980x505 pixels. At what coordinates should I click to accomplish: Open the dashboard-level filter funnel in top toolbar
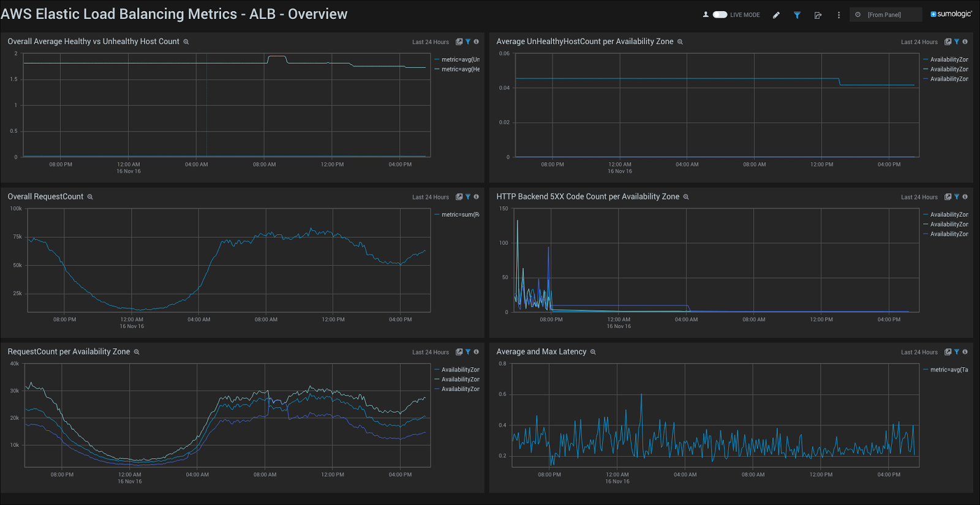797,15
